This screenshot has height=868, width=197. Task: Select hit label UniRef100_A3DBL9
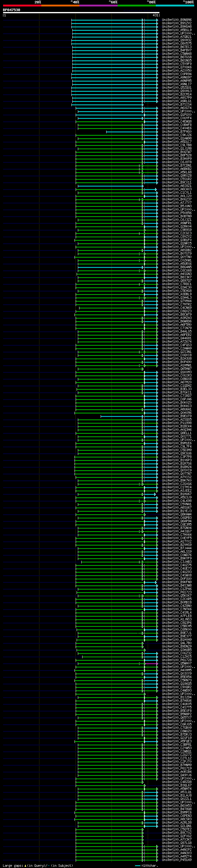coord(177,294)
